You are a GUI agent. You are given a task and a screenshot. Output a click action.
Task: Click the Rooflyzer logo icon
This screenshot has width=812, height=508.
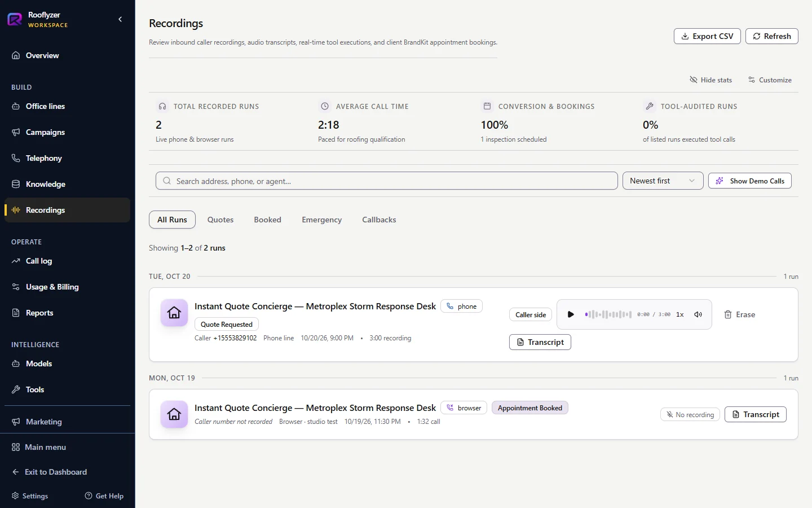tap(15, 19)
